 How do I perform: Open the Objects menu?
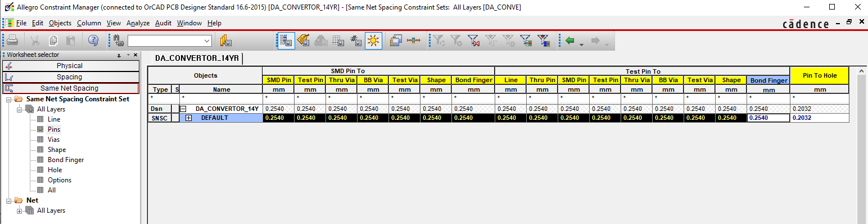[60, 23]
